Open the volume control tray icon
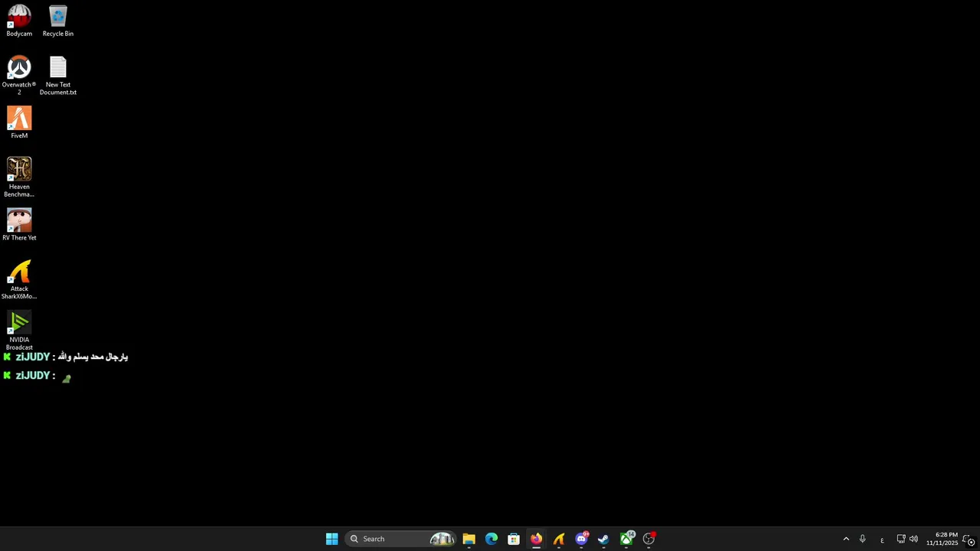The image size is (980, 551). point(913,539)
